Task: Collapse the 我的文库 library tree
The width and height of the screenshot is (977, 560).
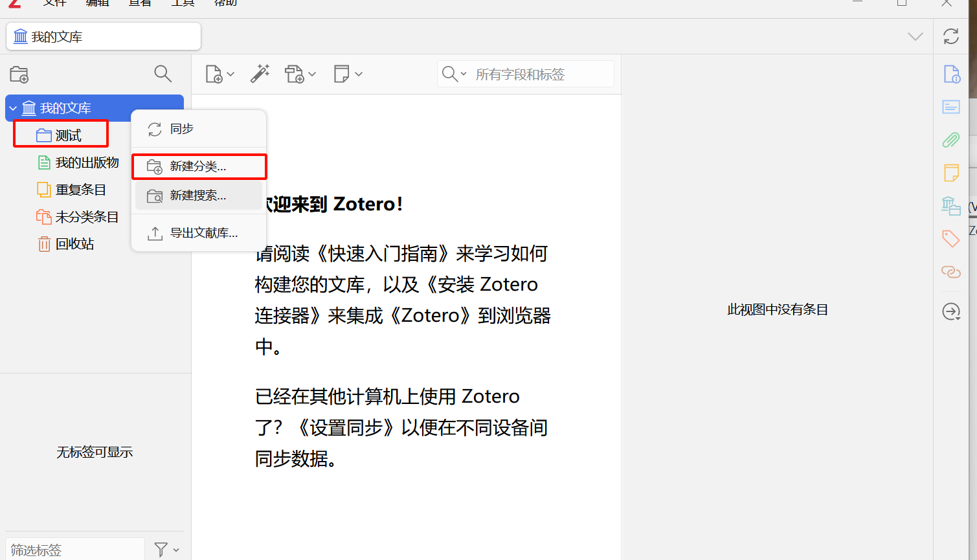Action: pyautogui.click(x=13, y=108)
